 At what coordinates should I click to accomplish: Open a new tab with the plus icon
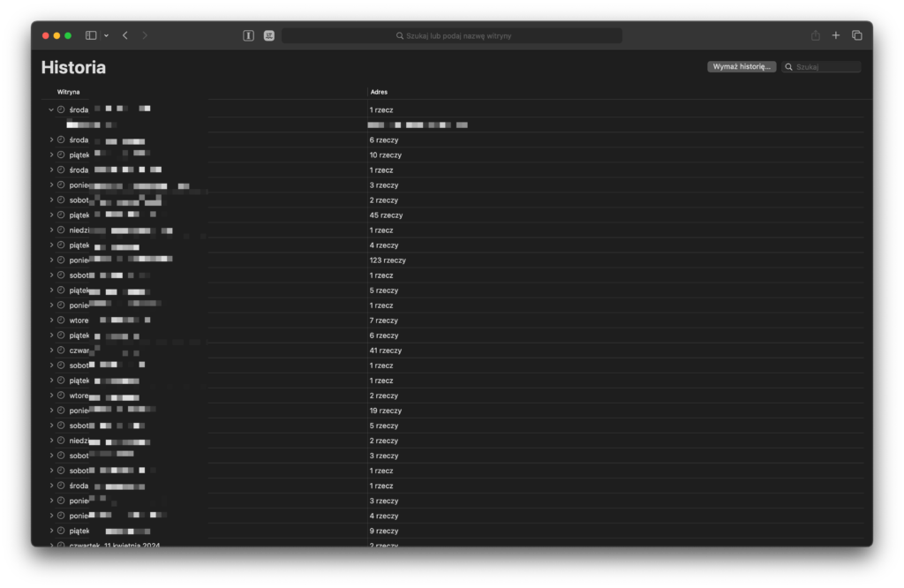click(x=836, y=35)
